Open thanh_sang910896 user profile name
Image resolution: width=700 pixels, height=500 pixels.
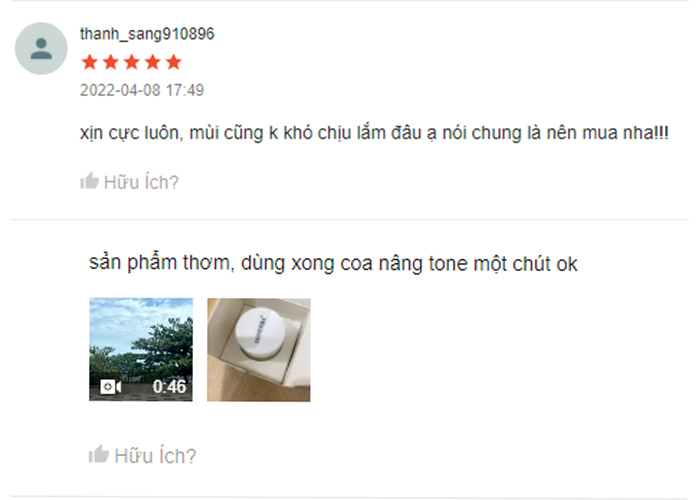click(x=147, y=34)
